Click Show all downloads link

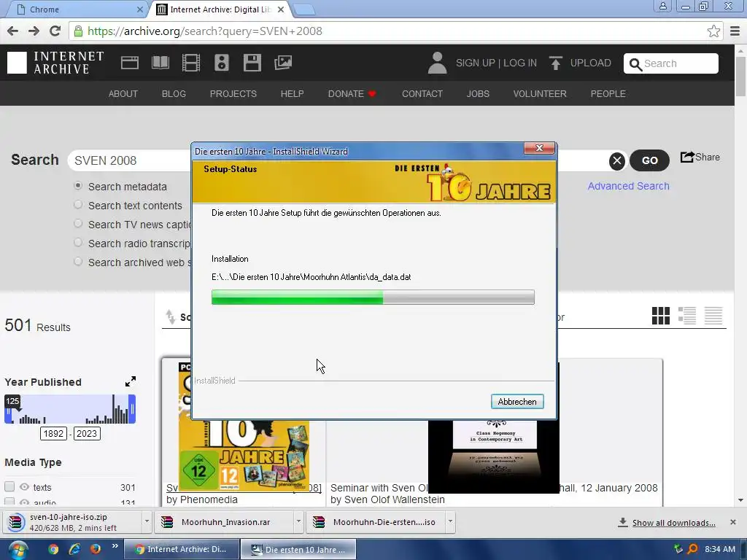pos(673,523)
